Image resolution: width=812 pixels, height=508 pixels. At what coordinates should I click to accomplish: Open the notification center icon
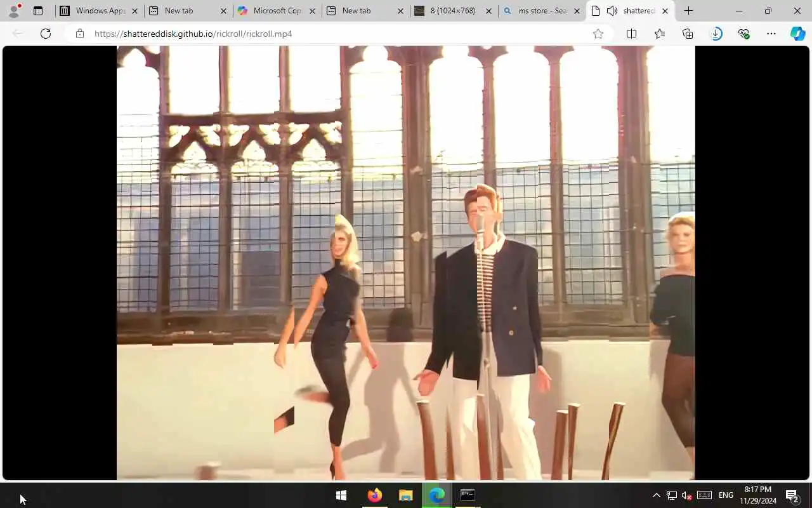pos(792,495)
